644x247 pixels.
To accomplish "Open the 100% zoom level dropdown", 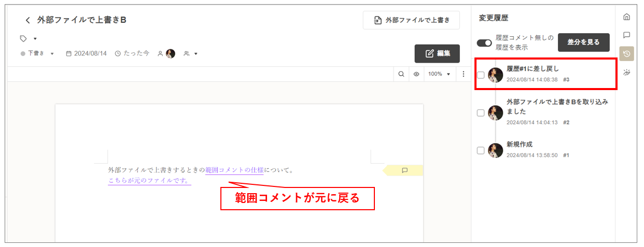I will click(439, 74).
